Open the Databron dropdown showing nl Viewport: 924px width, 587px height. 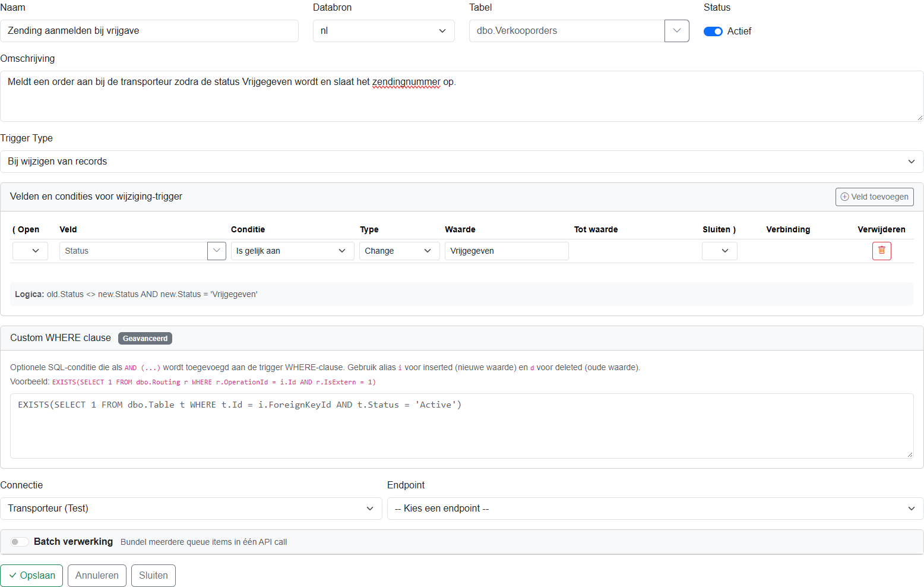(x=384, y=31)
